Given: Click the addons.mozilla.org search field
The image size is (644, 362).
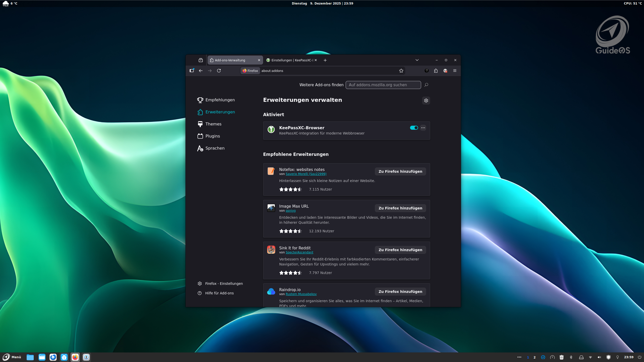Looking at the screenshot, I should pyautogui.click(x=383, y=85).
